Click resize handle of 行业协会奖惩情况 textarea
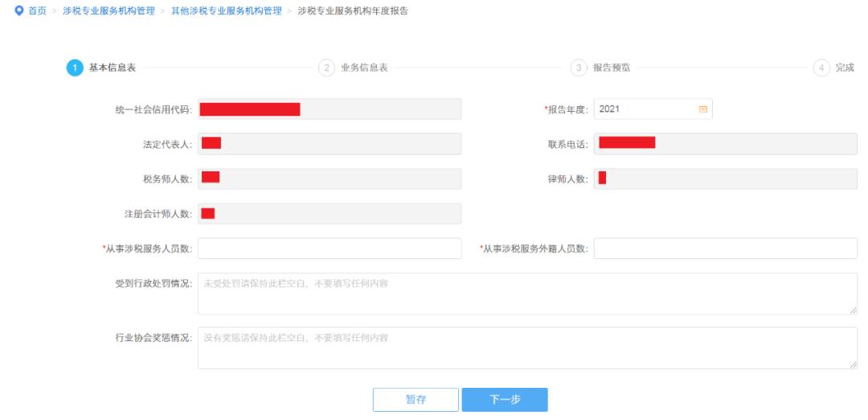Image resolution: width=868 pixels, height=420 pixels. [x=853, y=364]
